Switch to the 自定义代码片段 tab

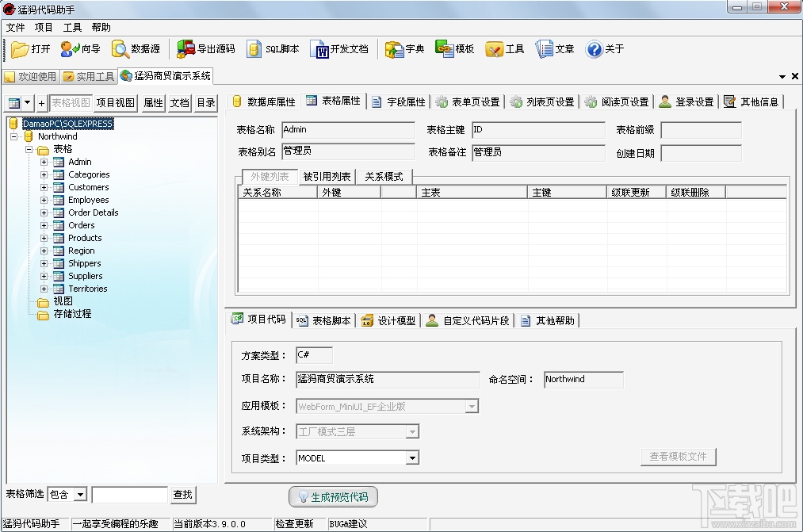468,320
